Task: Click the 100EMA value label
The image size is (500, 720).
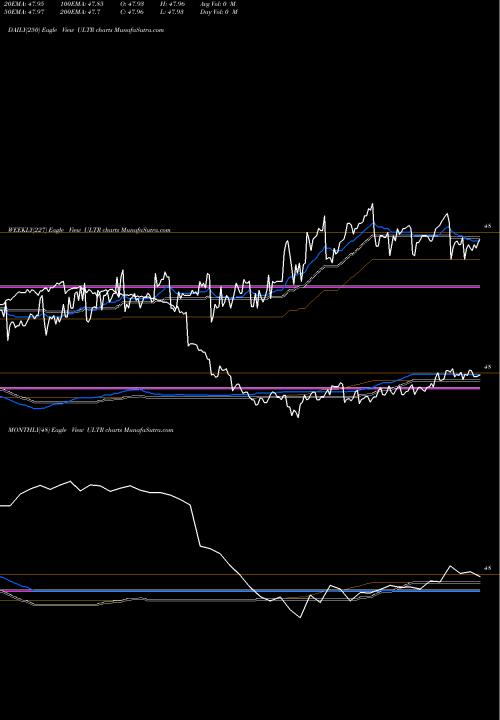Action: pos(82,4)
